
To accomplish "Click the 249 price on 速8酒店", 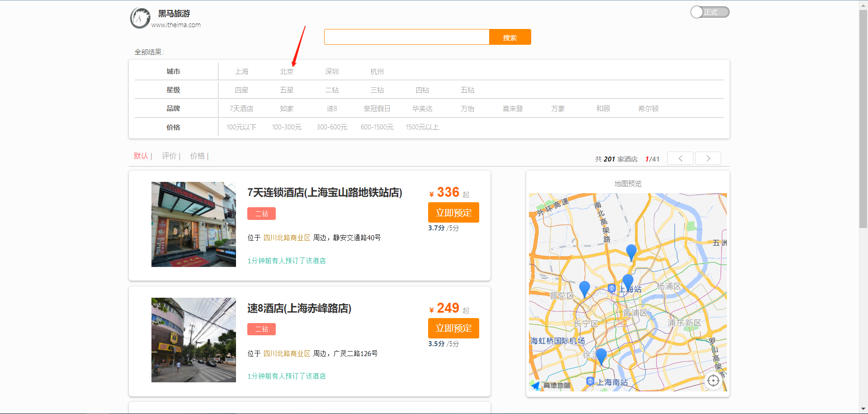I will coord(448,308).
